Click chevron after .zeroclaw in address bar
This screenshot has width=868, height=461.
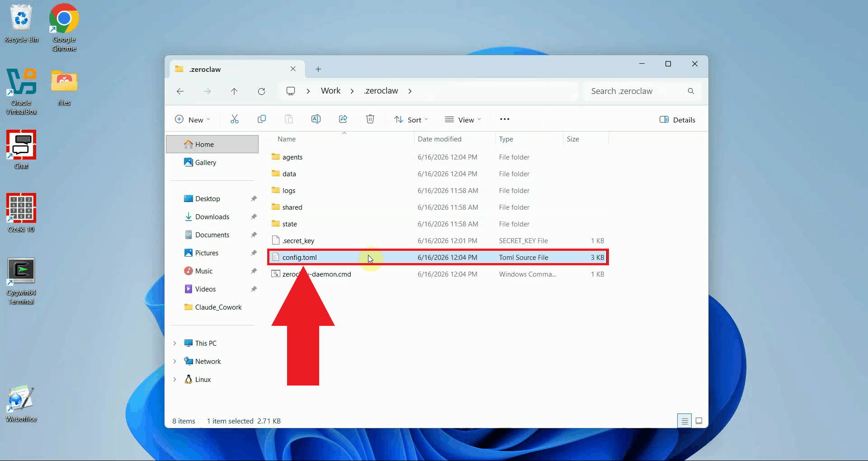410,91
